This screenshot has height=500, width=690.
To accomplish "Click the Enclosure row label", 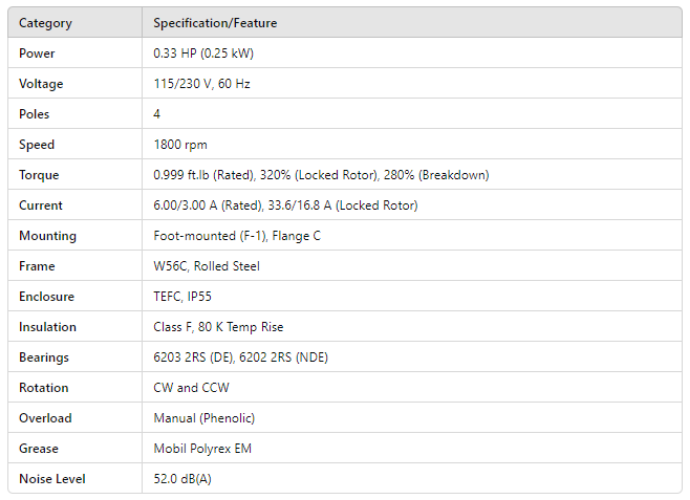I will tap(46, 297).
